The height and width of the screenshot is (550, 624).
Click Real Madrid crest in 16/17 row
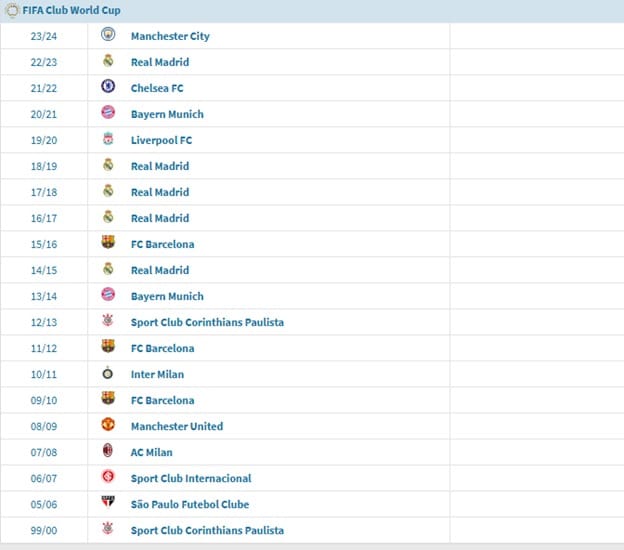click(108, 216)
